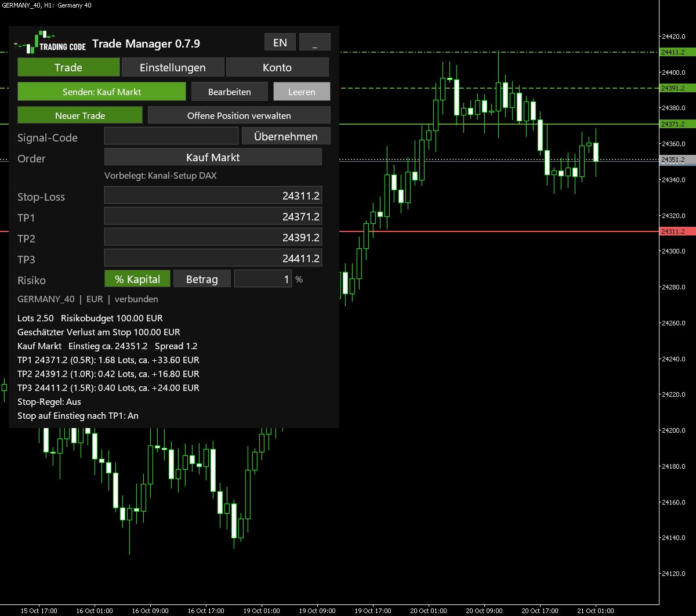
Task: Click the red stop-loss line on chart
Action: pos(499,231)
